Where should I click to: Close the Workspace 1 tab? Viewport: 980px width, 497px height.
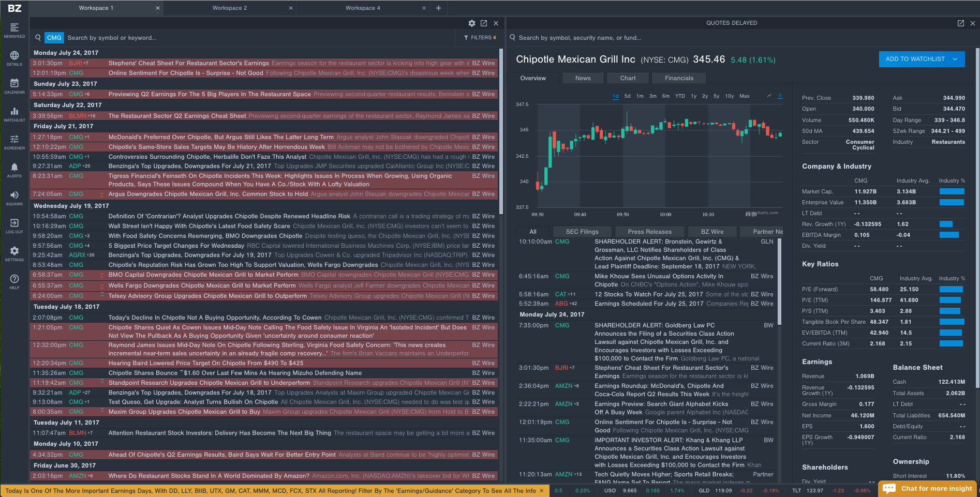pos(158,8)
